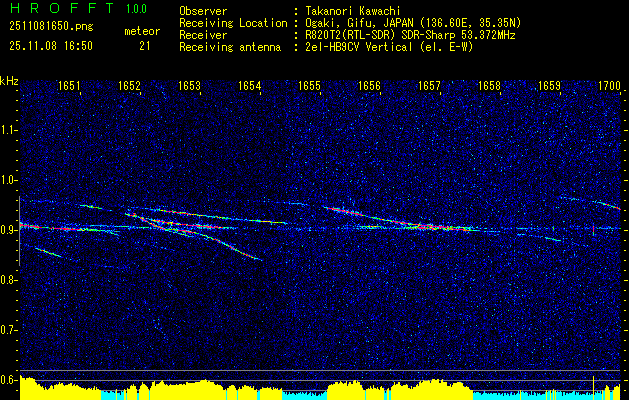
Task: Click the short echo streak below 0.9 kHz near 1650
Action: 48,252
